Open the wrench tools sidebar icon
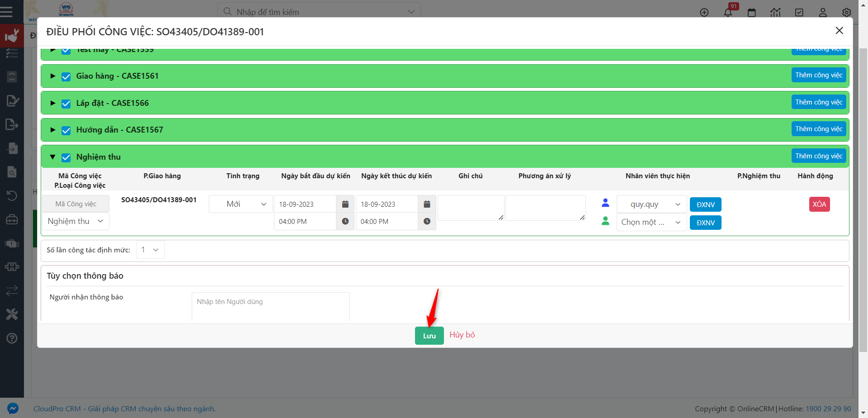Screen dimensions: 868x418 tap(12, 314)
